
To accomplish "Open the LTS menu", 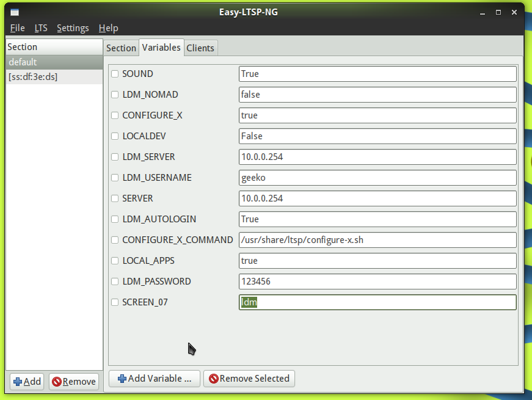I will 41,28.
